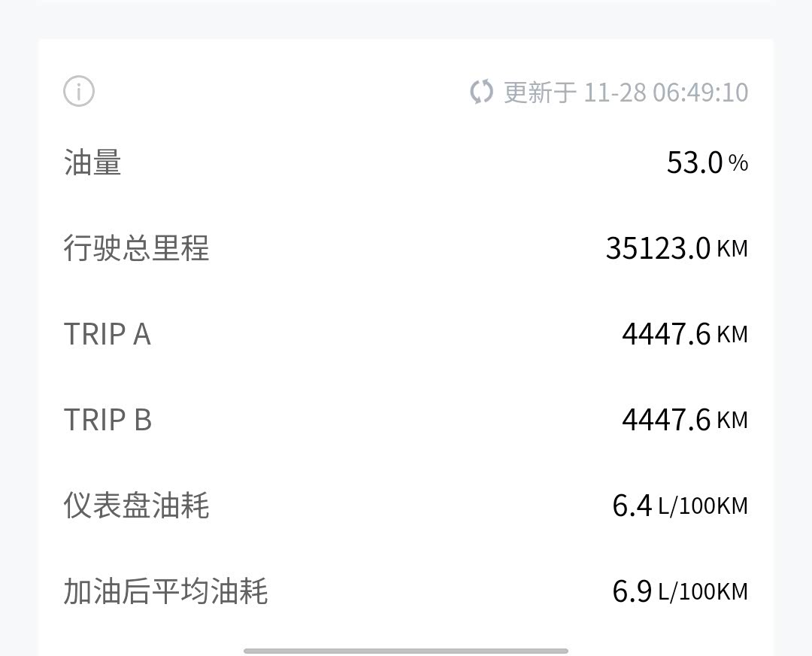
Task: Tap the 6.4 dashboard fuel consumption number
Action: click(632, 506)
